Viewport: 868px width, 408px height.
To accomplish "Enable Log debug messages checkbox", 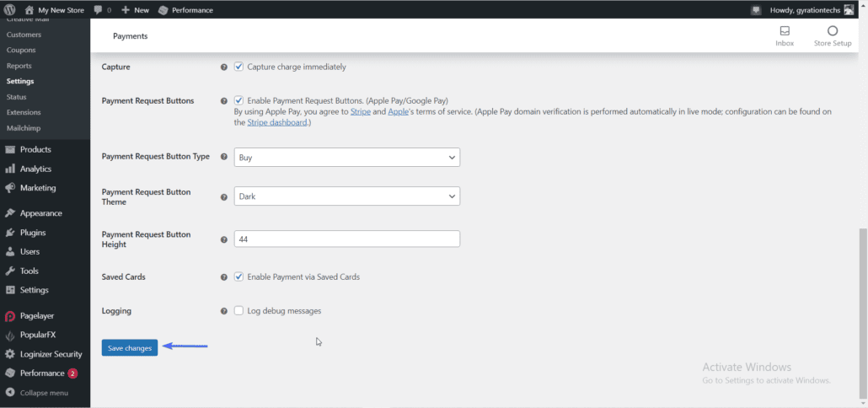I will (238, 310).
